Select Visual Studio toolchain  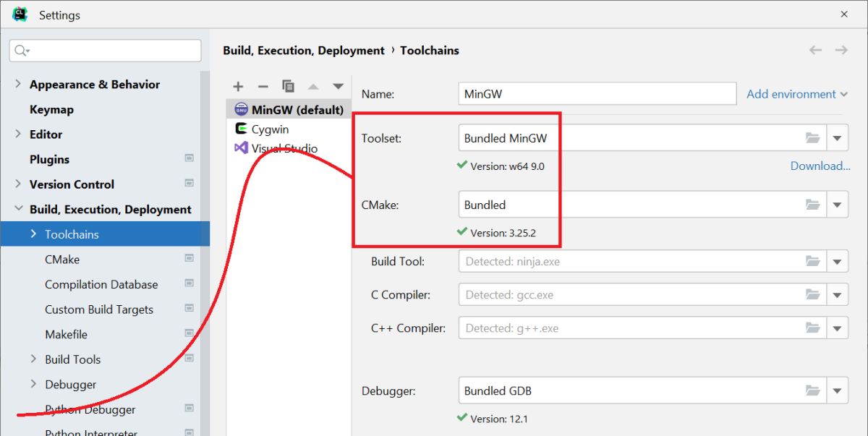pos(289,148)
